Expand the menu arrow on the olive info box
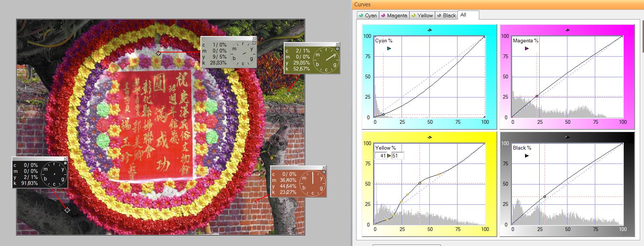This screenshot has width=644, height=246. pos(337,49)
